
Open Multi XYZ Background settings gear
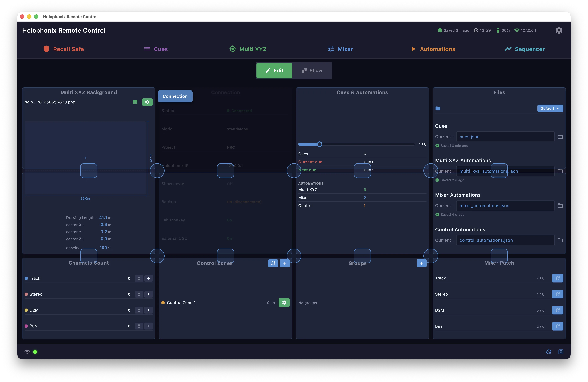pyautogui.click(x=147, y=102)
